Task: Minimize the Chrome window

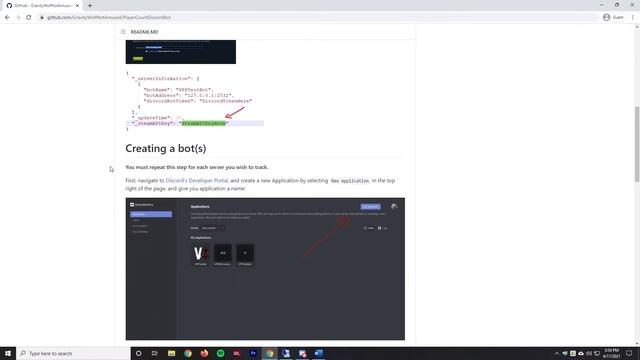Action: tap(602, 5)
